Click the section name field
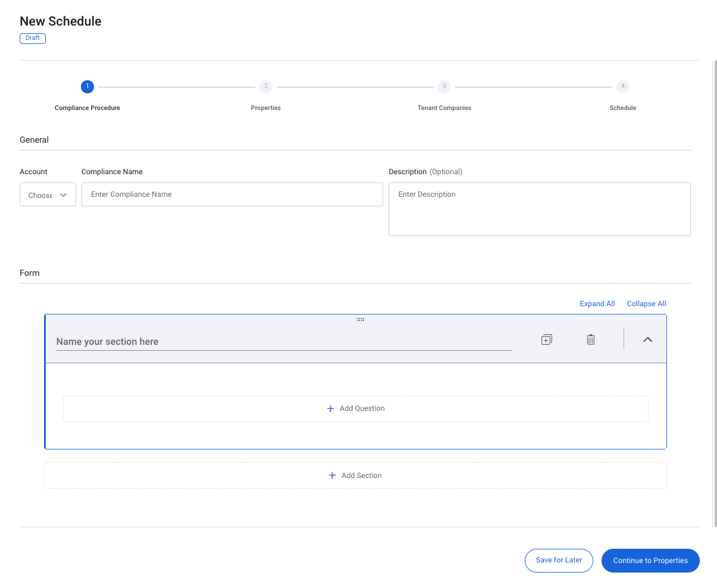 (284, 342)
